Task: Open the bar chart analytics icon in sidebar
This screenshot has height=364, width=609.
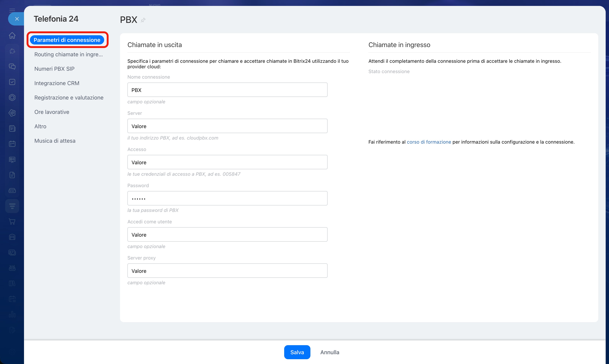Action: 12,314
